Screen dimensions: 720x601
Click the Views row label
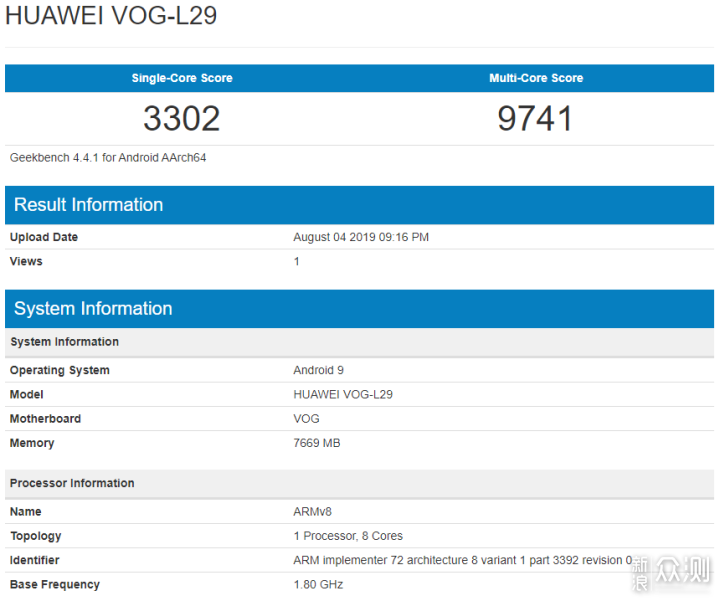(26, 262)
